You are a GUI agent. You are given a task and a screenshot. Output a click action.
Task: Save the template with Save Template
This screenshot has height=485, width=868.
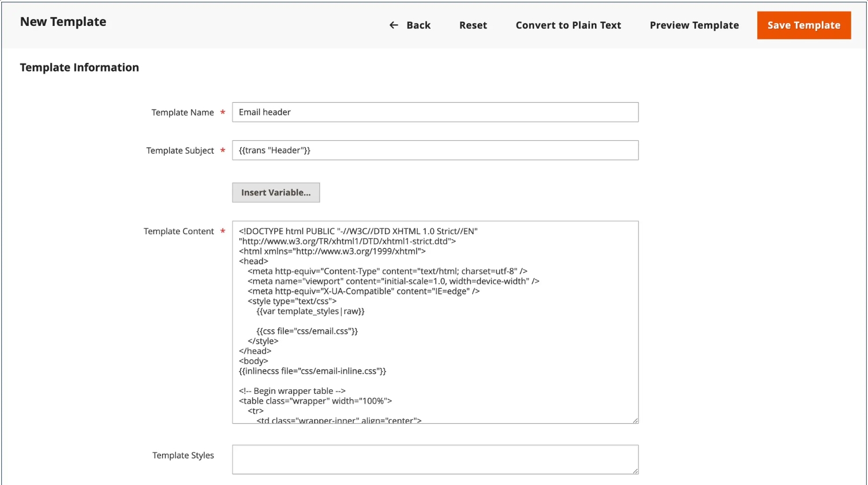coord(804,25)
